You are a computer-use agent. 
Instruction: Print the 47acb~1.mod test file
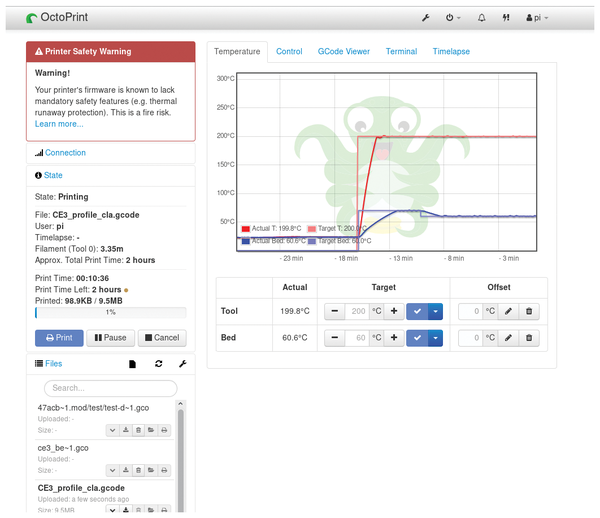point(164,430)
